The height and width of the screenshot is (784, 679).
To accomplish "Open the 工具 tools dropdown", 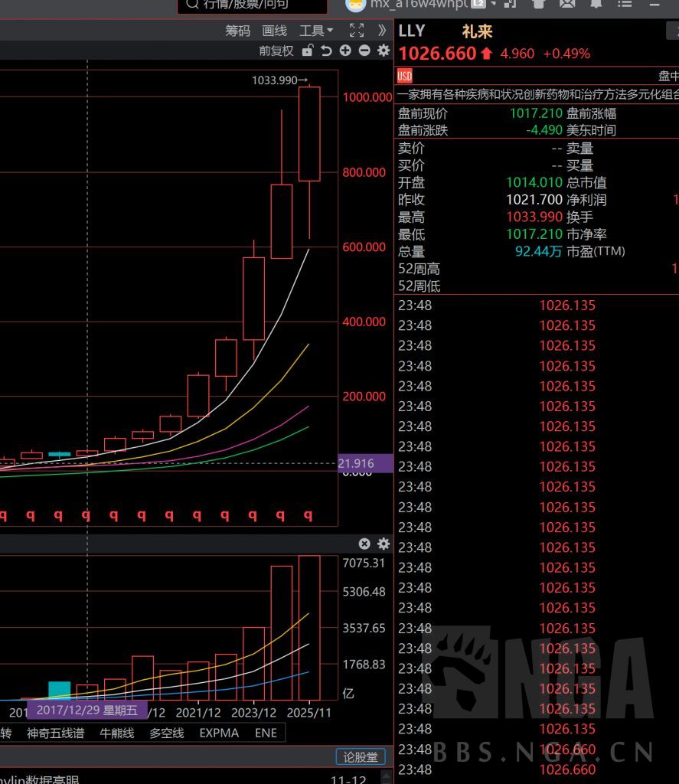I will click(x=316, y=31).
